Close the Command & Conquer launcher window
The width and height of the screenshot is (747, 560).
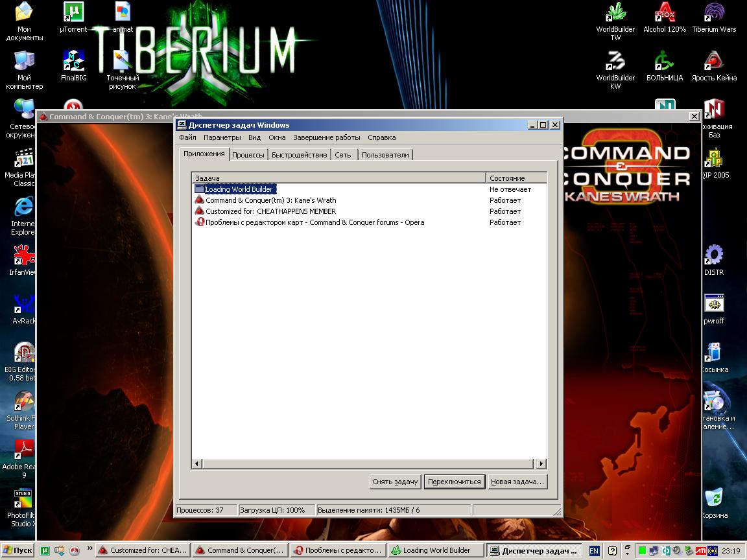click(x=694, y=116)
